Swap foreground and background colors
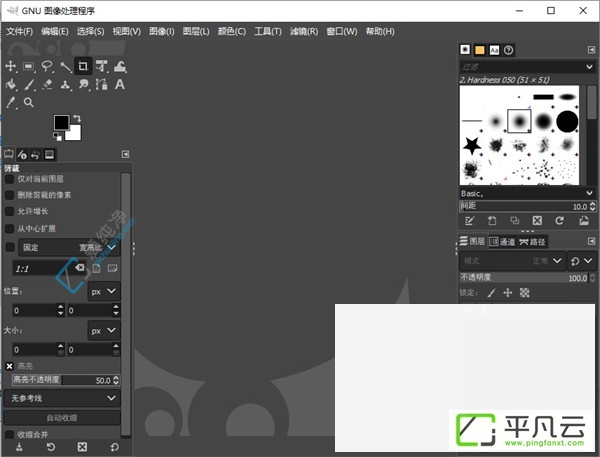Screen dimensions: 600x457 77,118
